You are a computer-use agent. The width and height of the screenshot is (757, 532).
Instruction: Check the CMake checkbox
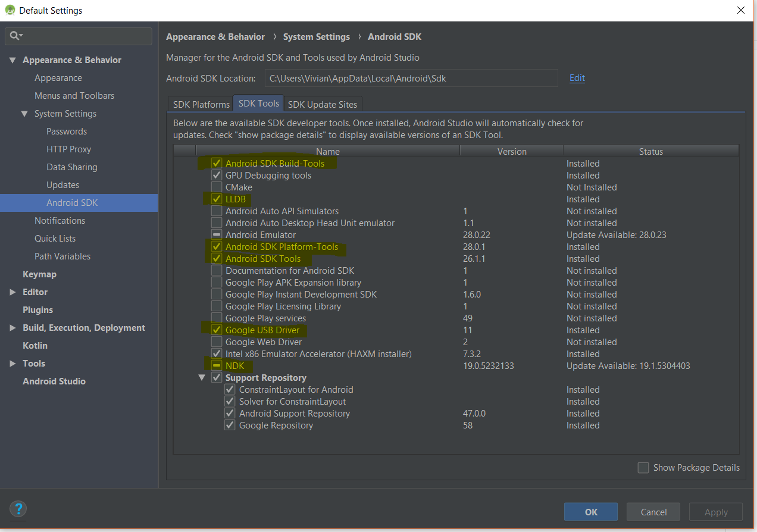coord(217,187)
